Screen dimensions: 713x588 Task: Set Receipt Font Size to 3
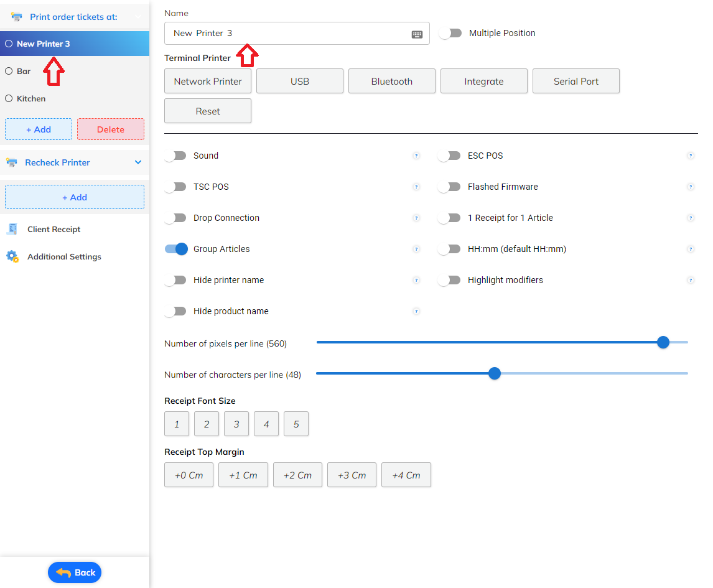click(236, 424)
